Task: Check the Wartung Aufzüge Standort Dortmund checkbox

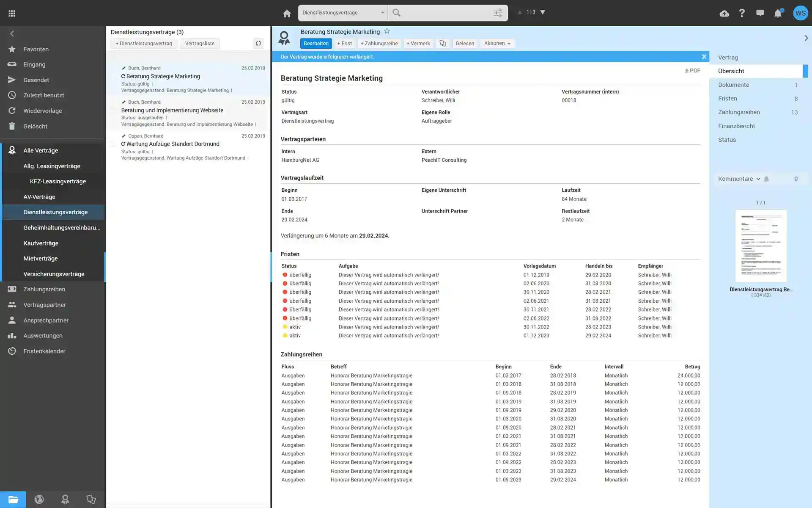Action: [113, 144]
